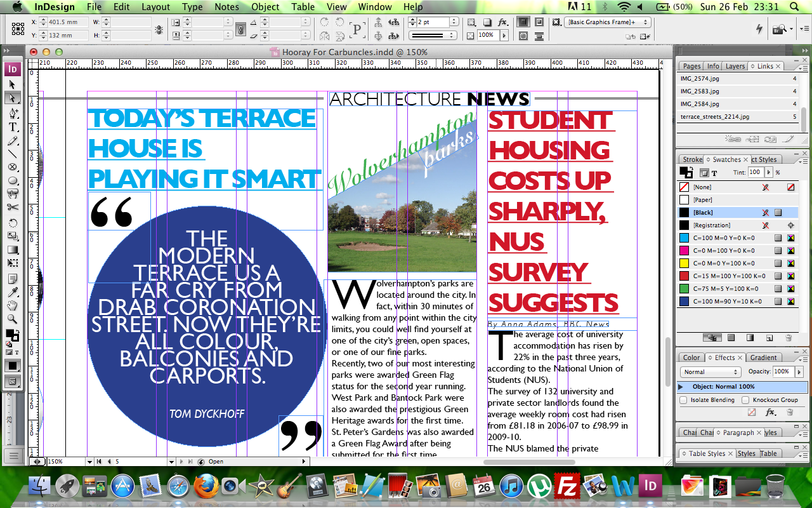Select the Type tool
The width and height of the screenshot is (812, 508).
point(12,126)
